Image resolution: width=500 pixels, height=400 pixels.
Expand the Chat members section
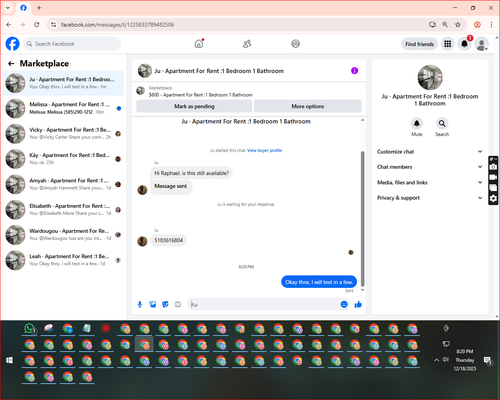430,167
